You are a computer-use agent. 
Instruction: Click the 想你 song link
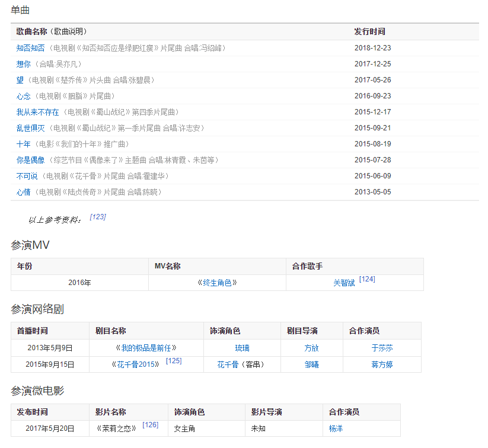pos(23,64)
